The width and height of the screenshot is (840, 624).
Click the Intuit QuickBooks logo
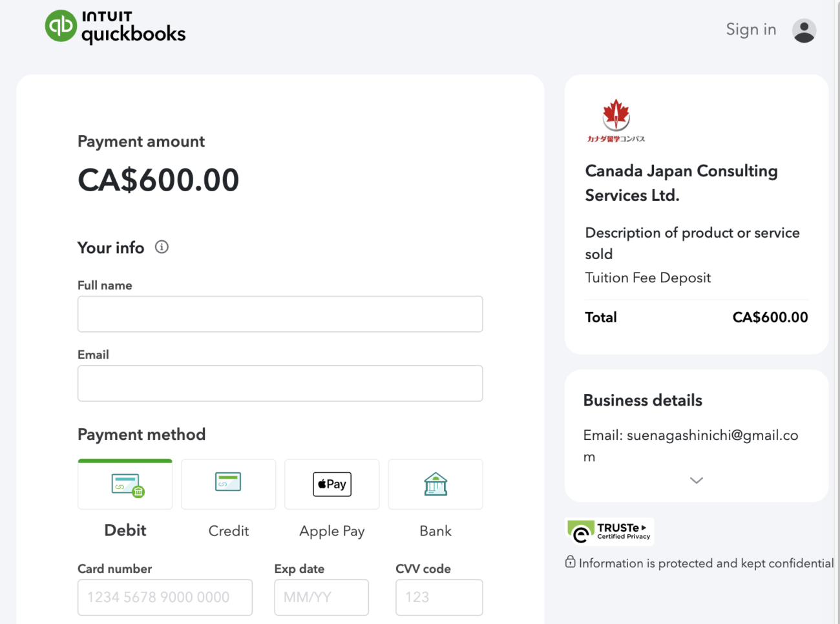tap(115, 27)
